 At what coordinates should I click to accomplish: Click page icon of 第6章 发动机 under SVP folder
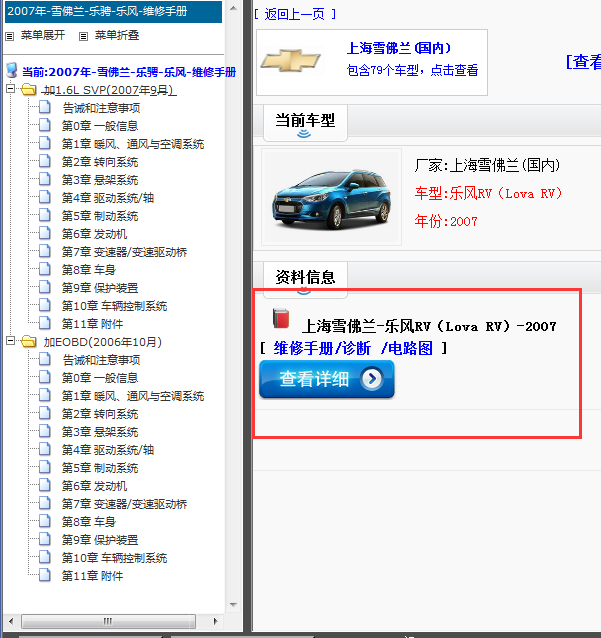click(45, 233)
